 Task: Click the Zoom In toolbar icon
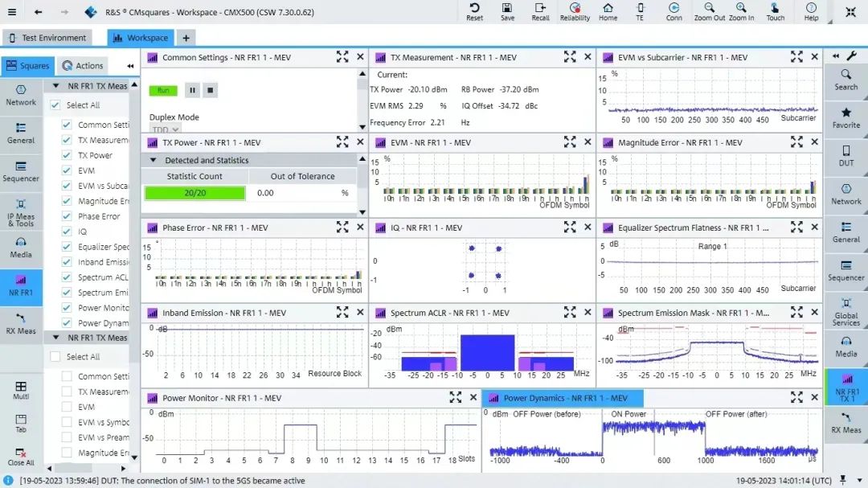pos(741,11)
